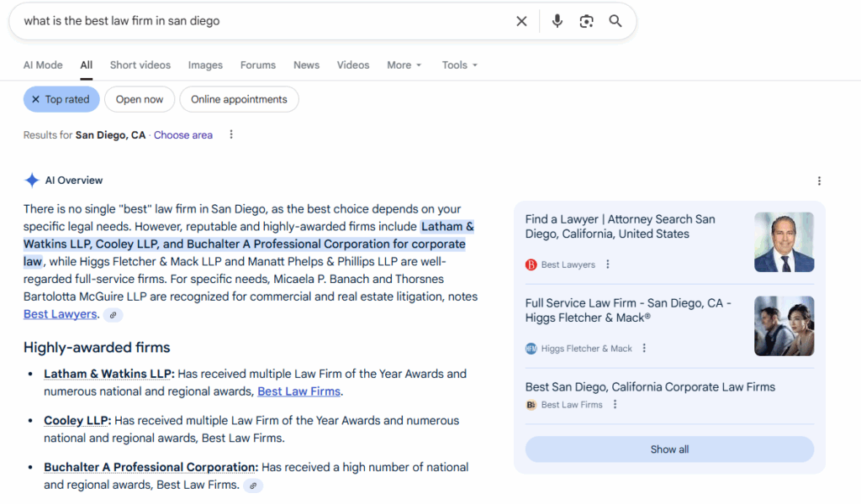Expand the More search categories dropdown
The height and width of the screenshot is (504, 861).
(403, 65)
